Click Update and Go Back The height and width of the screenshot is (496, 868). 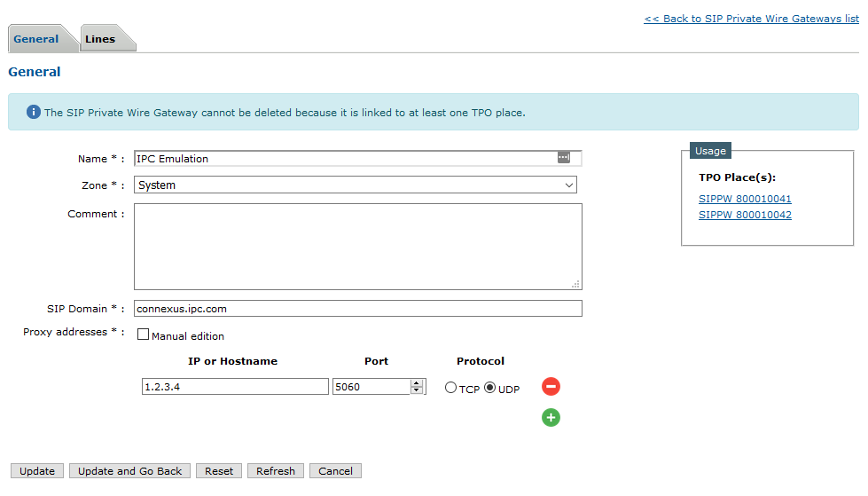pos(129,471)
